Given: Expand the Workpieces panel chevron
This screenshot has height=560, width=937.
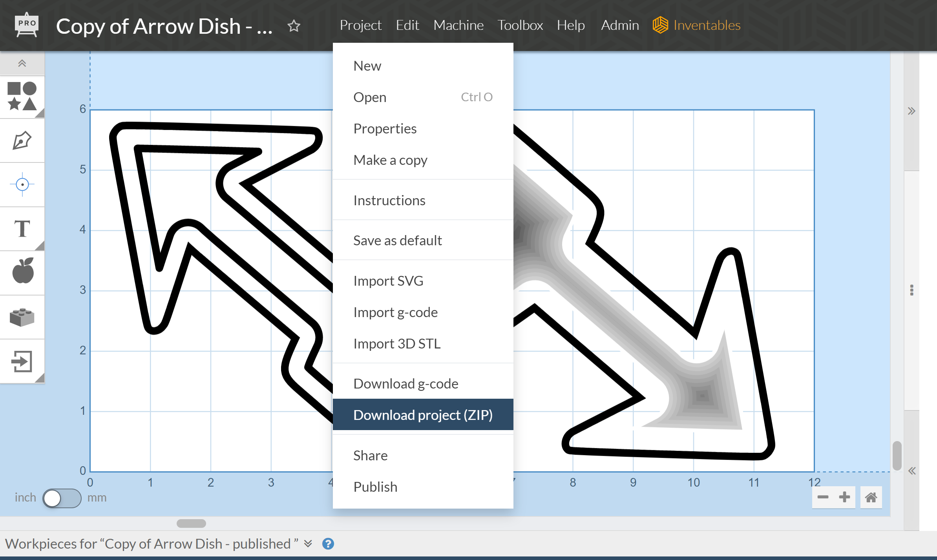Looking at the screenshot, I should (308, 544).
